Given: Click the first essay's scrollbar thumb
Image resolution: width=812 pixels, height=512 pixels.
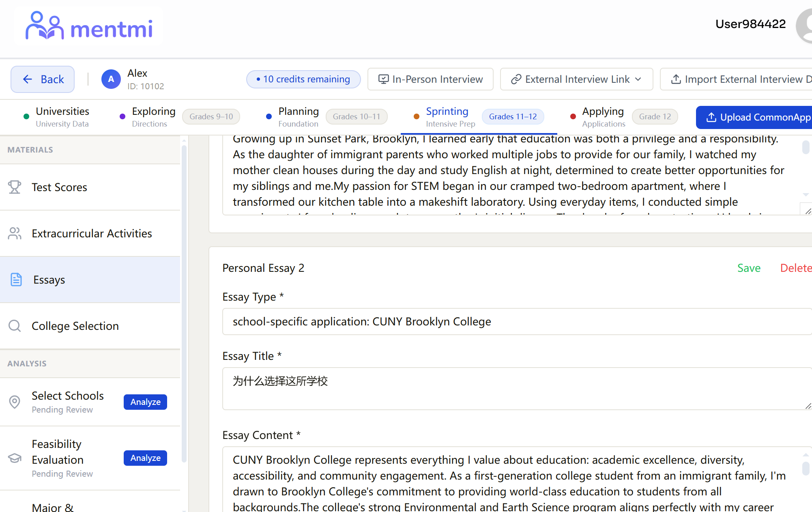Looking at the screenshot, I should (806, 147).
